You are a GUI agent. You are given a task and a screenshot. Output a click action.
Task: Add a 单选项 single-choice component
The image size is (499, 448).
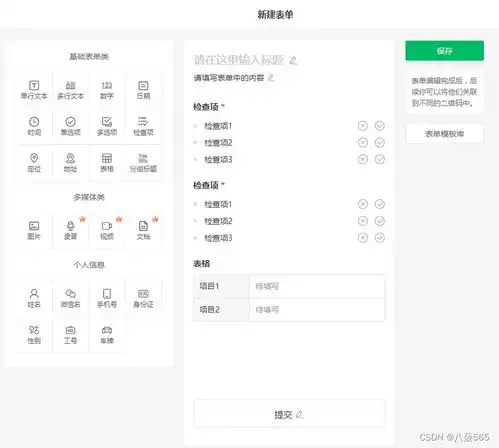click(70, 126)
